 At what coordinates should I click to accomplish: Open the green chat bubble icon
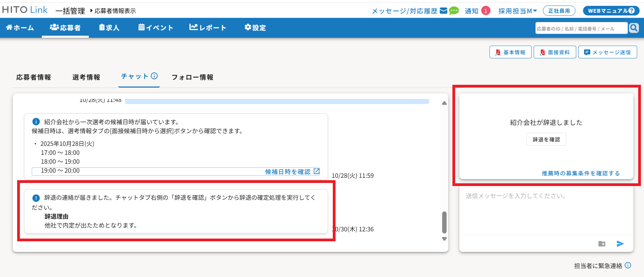[x=454, y=11]
